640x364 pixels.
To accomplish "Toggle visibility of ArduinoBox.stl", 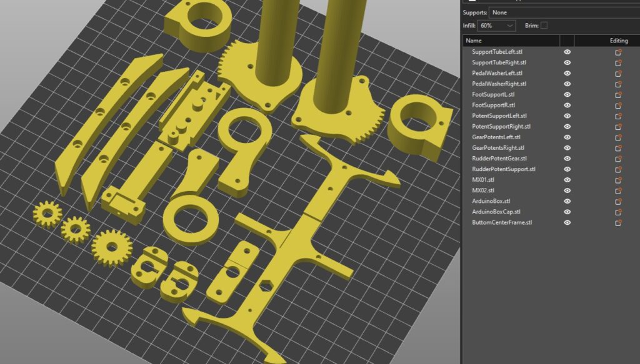I will click(x=567, y=201).
